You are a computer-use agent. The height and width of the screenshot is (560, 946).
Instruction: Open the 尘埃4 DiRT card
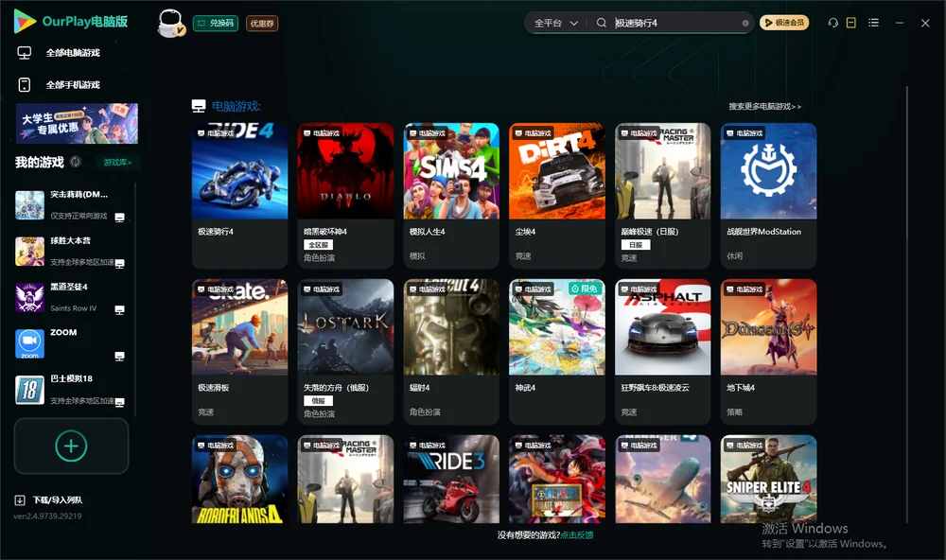click(557, 196)
